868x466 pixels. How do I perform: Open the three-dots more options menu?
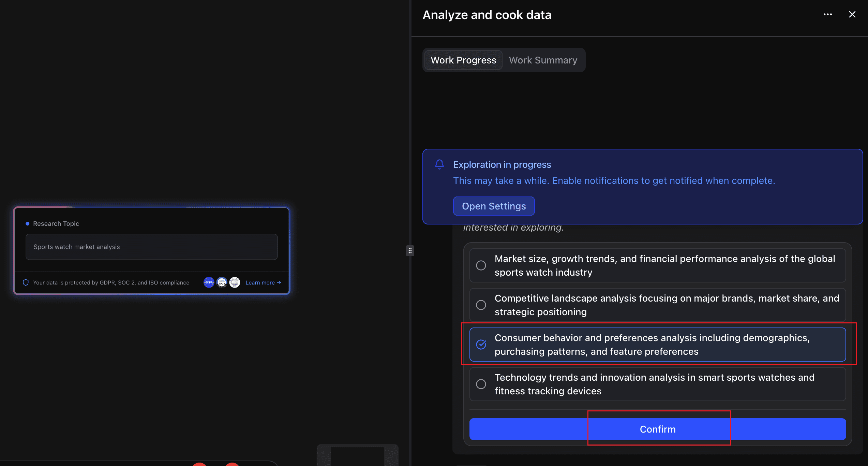[x=827, y=14]
